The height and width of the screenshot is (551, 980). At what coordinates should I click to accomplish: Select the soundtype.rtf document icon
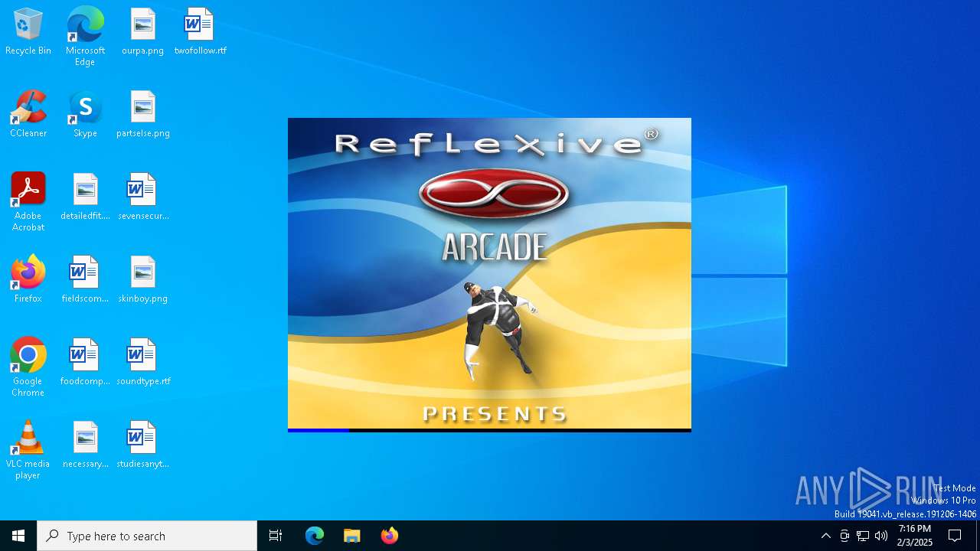[143, 363]
